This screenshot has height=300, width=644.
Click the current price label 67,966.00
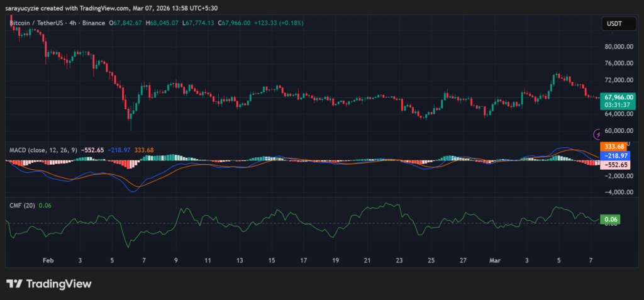[618, 97]
